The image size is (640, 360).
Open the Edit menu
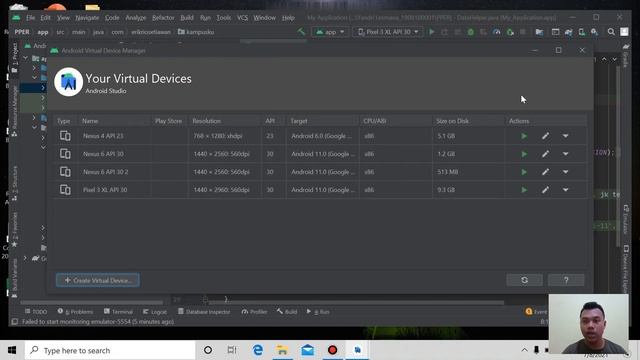45,18
